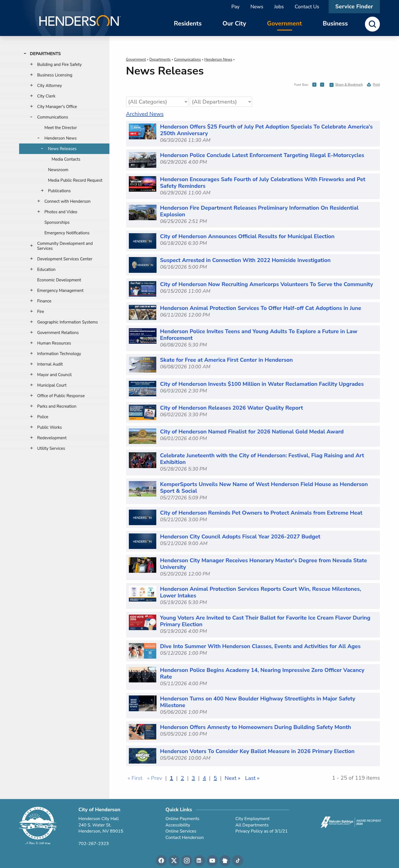Click the printer icon beside Print
This screenshot has width=399, height=868.
[369, 84]
